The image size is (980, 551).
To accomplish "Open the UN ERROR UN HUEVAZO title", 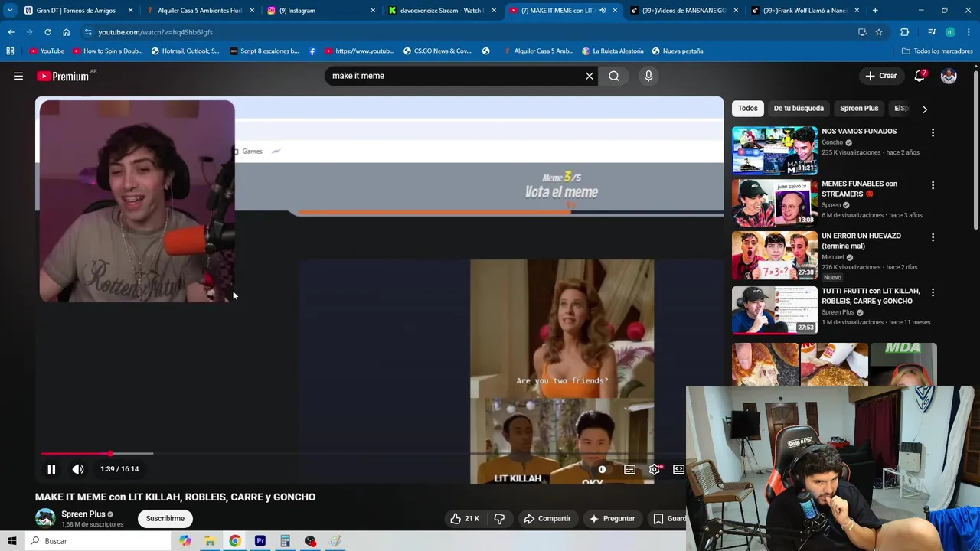I will [861, 241].
